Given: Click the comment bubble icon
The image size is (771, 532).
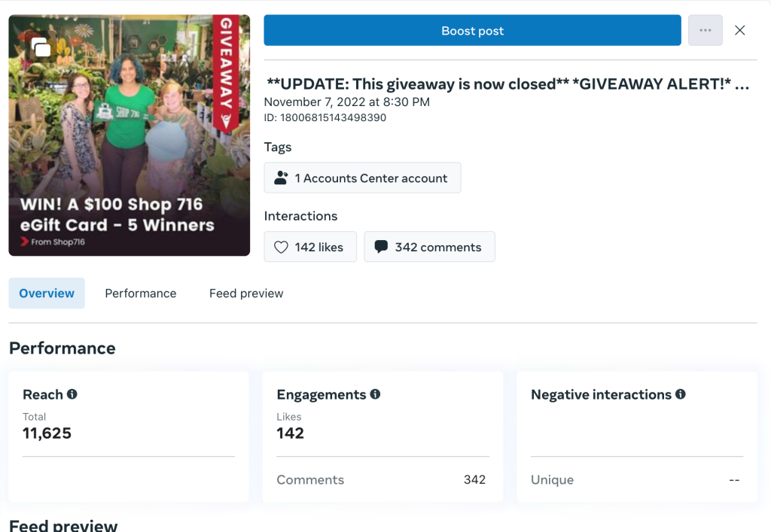Looking at the screenshot, I should [381, 247].
